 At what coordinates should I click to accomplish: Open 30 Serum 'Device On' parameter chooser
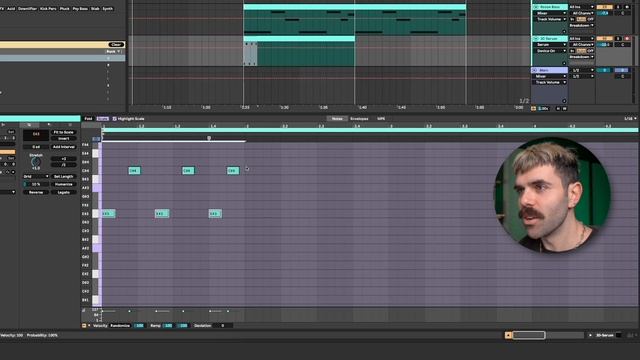tap(550, 51)
